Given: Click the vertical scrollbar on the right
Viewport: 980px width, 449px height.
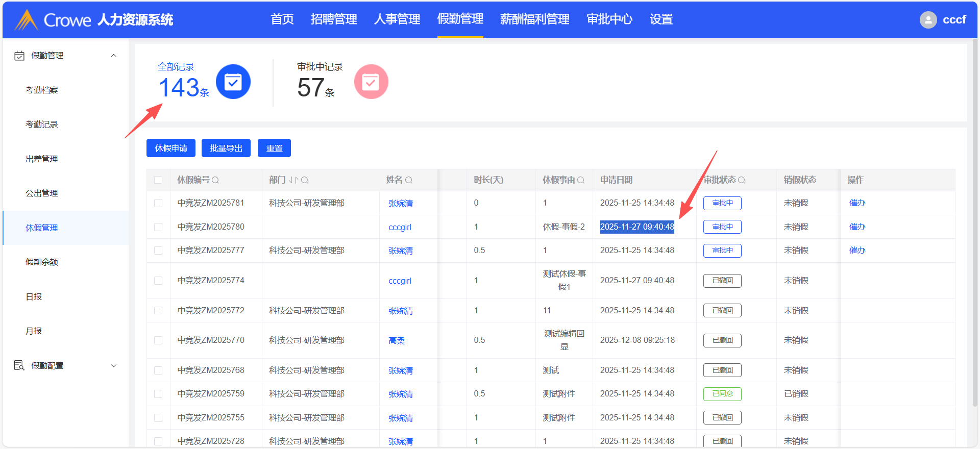Looking at the screenshot, I should click(975, 224).
